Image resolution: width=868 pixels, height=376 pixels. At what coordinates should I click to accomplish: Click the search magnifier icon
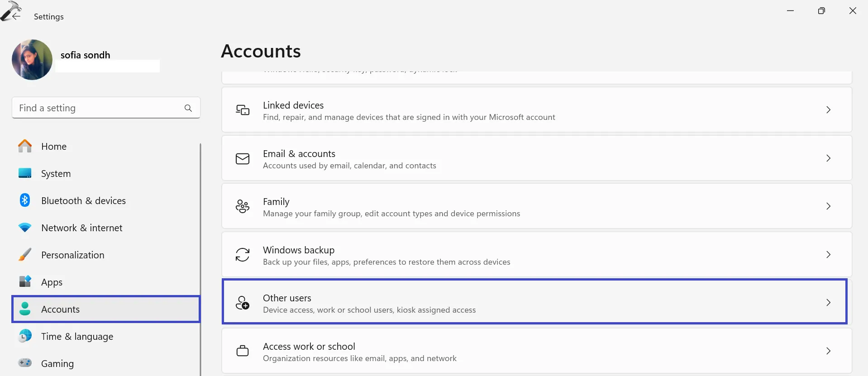coord(188,108)
